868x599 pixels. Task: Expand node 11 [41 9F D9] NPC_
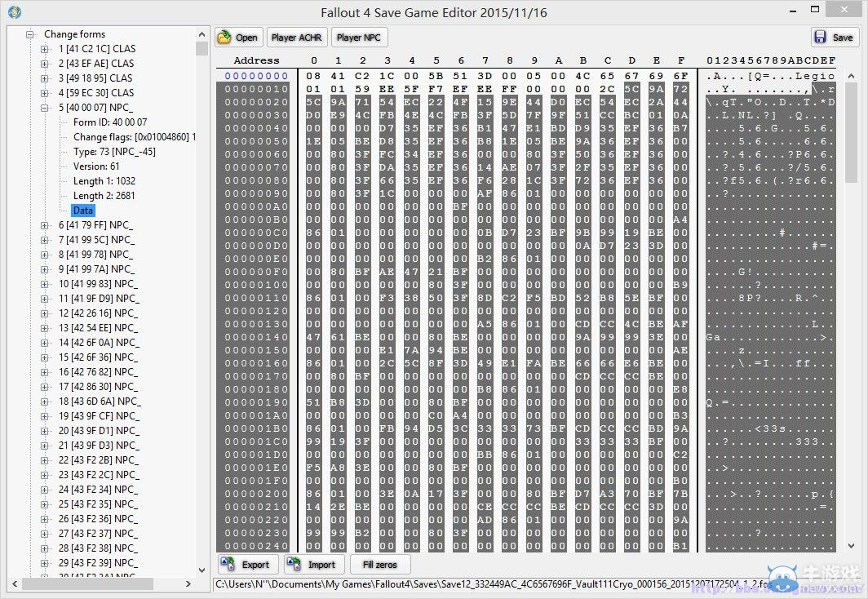[44, 299]
